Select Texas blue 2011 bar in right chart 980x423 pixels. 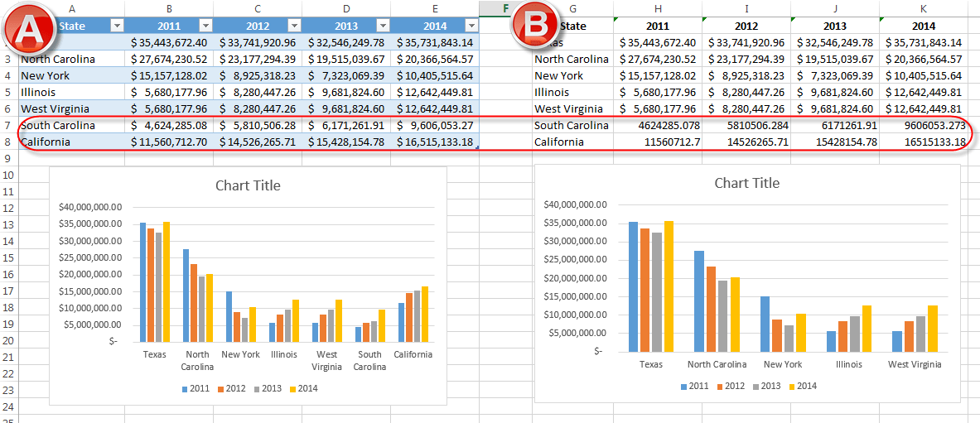tap(633, 286)
